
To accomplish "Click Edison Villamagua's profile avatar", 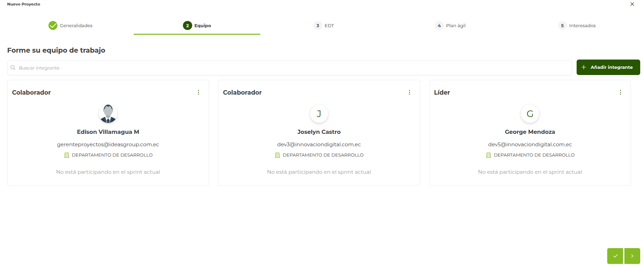I will (108, 114).
